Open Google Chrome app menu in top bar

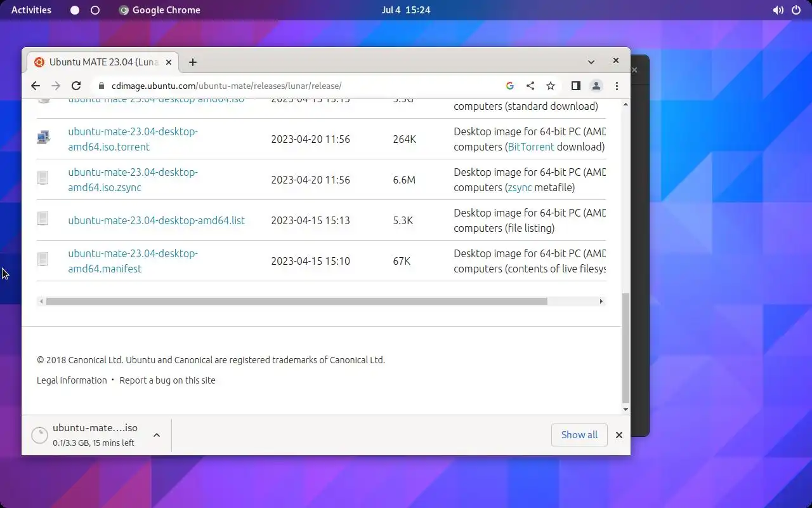coord(159,10)
